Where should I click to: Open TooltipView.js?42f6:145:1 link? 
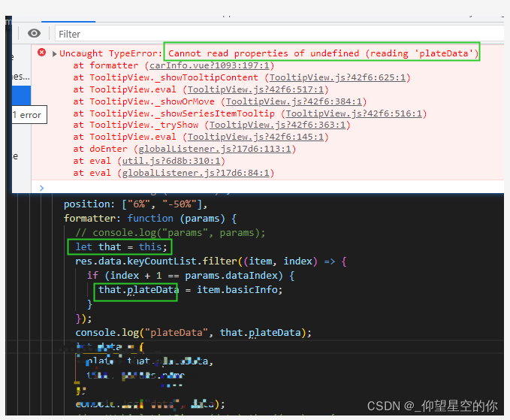[257, 137]
